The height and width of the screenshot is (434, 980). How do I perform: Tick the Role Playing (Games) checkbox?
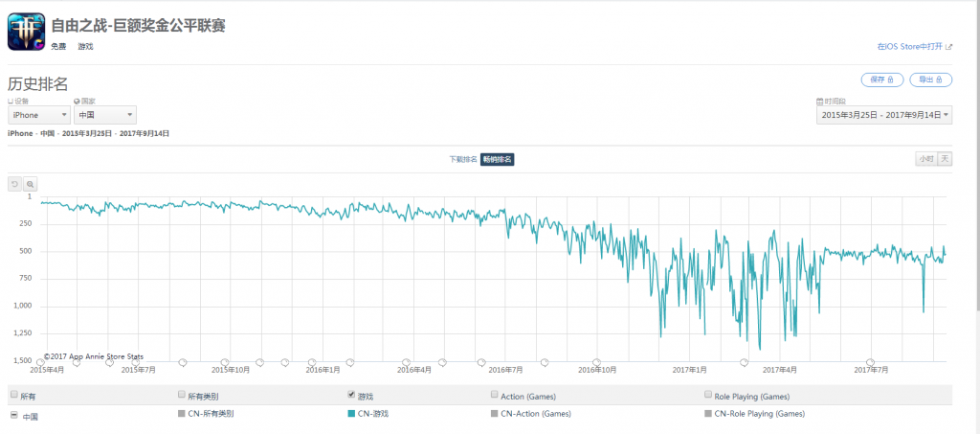point(708,395)
